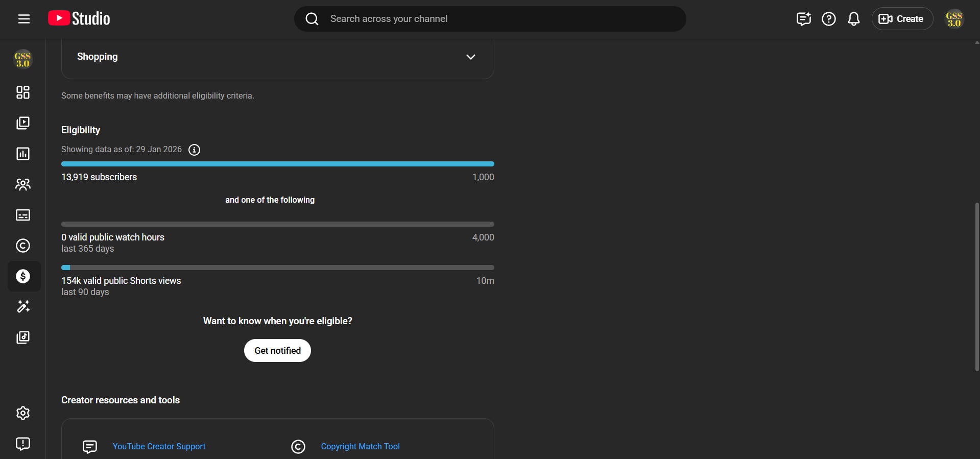Viewport: 980px width, 459px height.
Task: Click the search across your channel field
Action: click(x=490, y=19)
